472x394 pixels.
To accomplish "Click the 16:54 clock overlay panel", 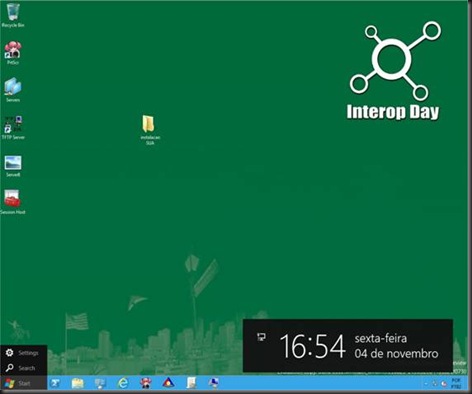I will click(x=348, y=346).
